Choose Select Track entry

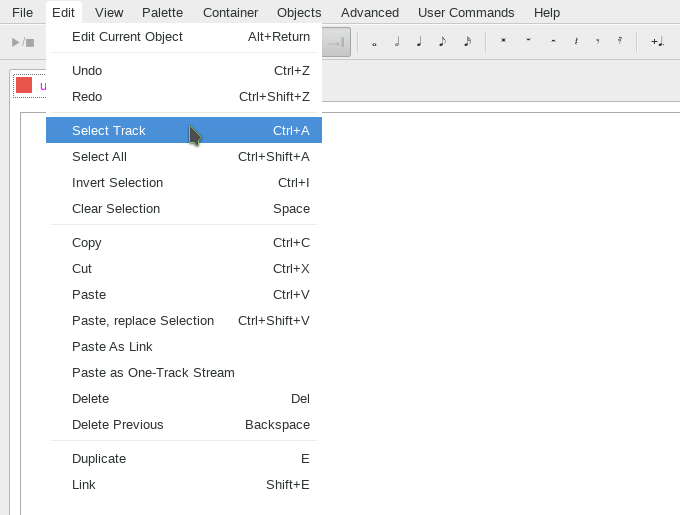[x=184, y=130]
